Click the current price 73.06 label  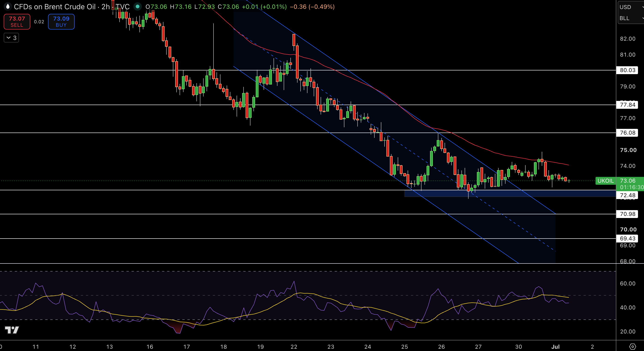[x=628, y=181]
